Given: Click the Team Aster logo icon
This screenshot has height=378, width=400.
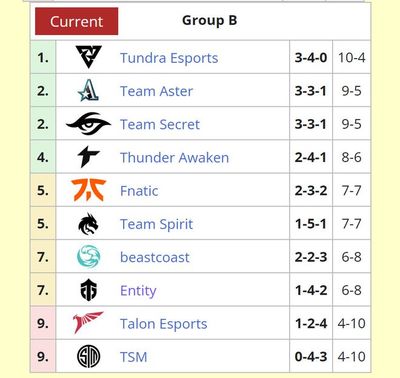Looking at the screenshot, I should coord(88,90).
